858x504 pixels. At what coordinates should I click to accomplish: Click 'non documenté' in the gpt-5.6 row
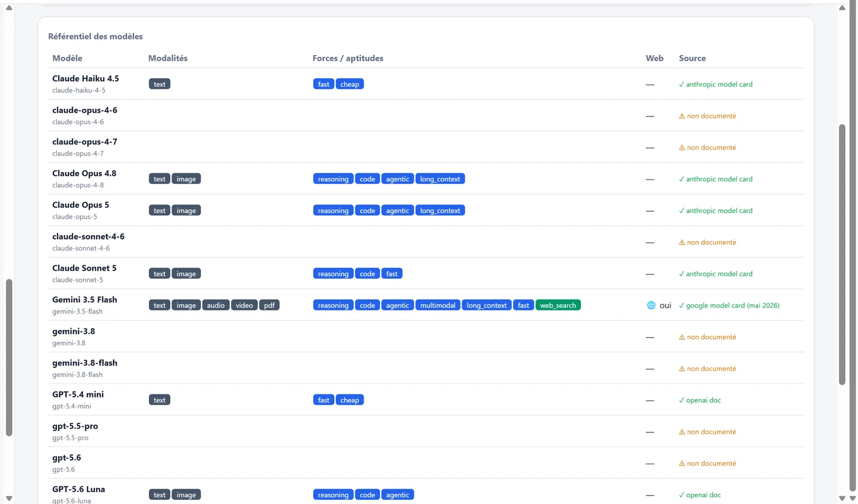[x=712, y=464]
